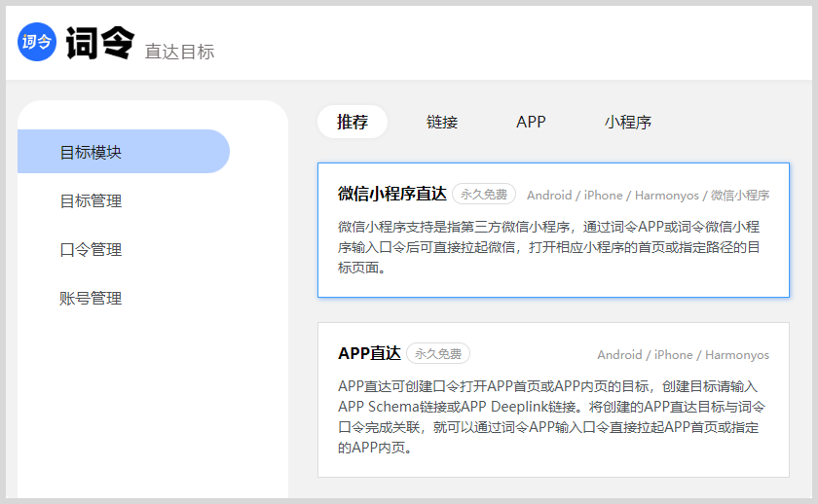Select 目标模块 in the sidebar
The width and height of the screenshot is (818, 504).
(124, 152)
